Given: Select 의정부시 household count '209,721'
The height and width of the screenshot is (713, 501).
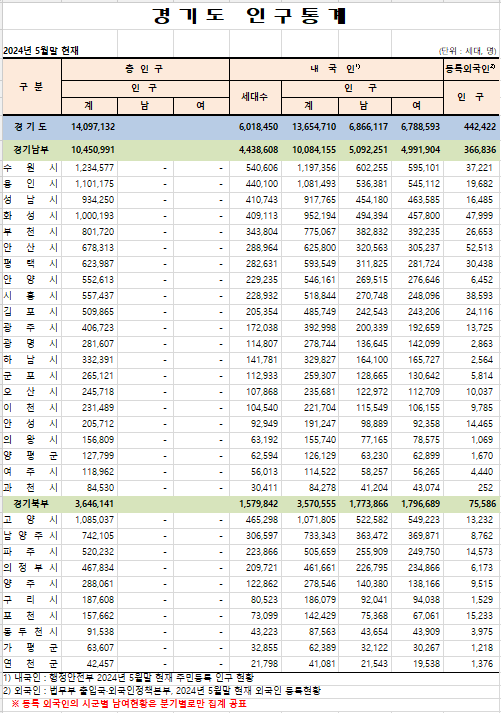Looking at the screenshot, I should click(x=261, y=568).
